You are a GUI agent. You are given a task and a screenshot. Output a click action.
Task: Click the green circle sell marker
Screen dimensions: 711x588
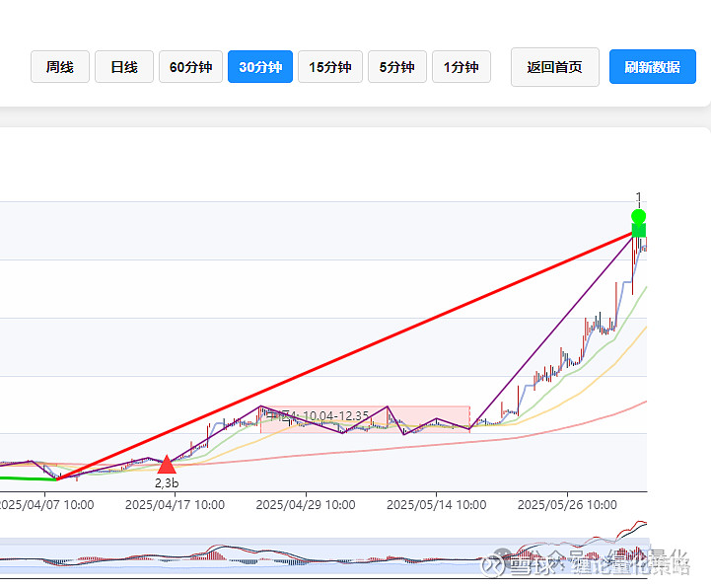[638, 216]
